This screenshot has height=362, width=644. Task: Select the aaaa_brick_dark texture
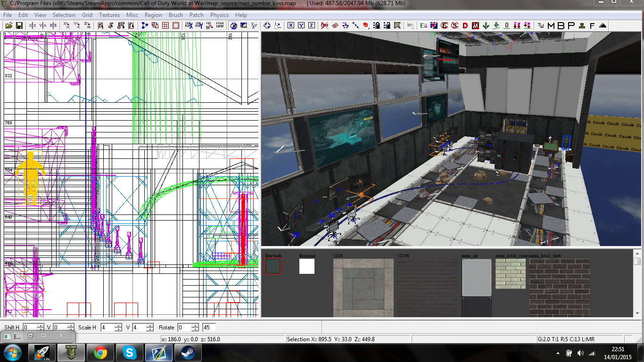pos(560,288)
